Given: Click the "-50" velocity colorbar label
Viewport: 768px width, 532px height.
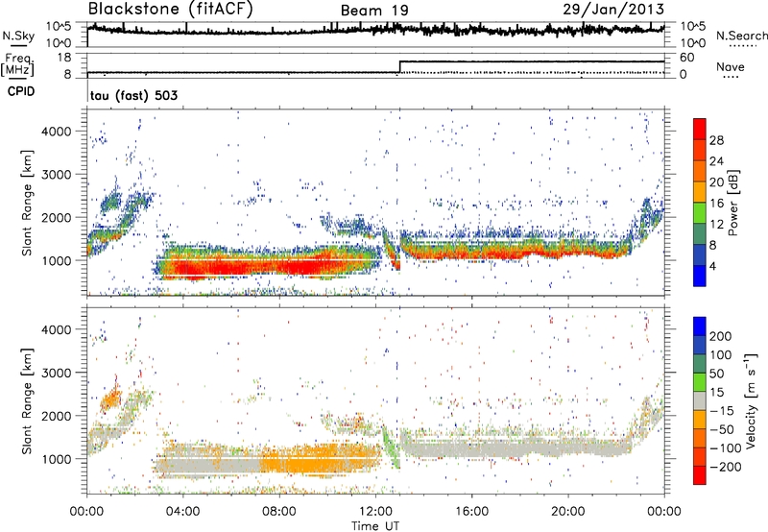Looking at the screenshot, I should click(x=722, y=429).
